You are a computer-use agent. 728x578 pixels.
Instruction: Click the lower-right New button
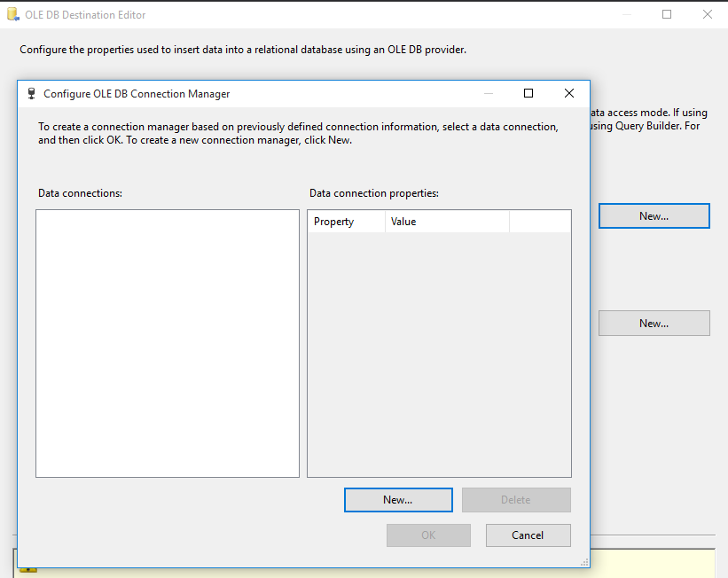(654, 323)
